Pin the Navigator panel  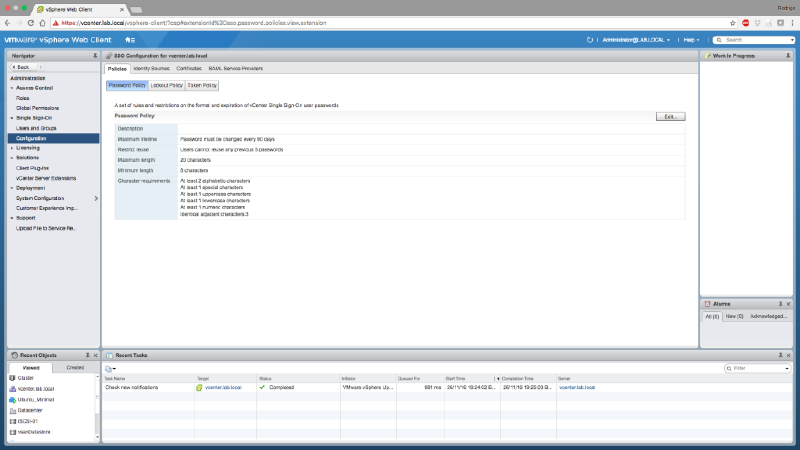[x=95, y=56]
